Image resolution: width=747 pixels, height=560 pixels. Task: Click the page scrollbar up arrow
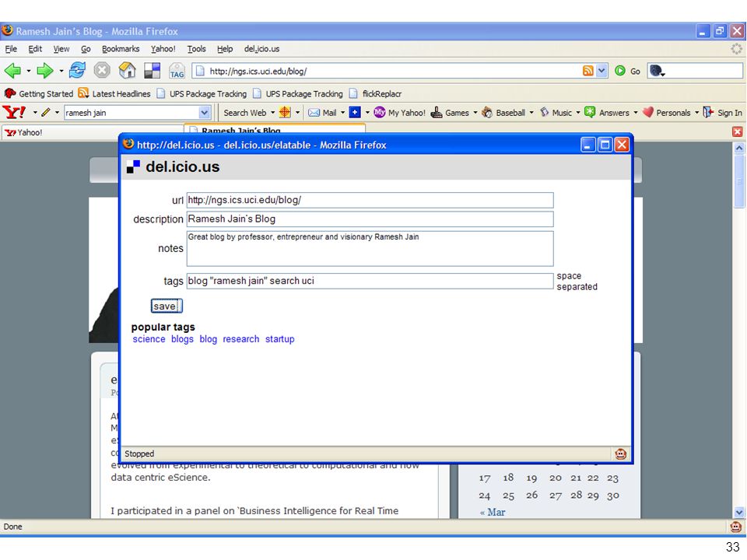coord(739,148)
